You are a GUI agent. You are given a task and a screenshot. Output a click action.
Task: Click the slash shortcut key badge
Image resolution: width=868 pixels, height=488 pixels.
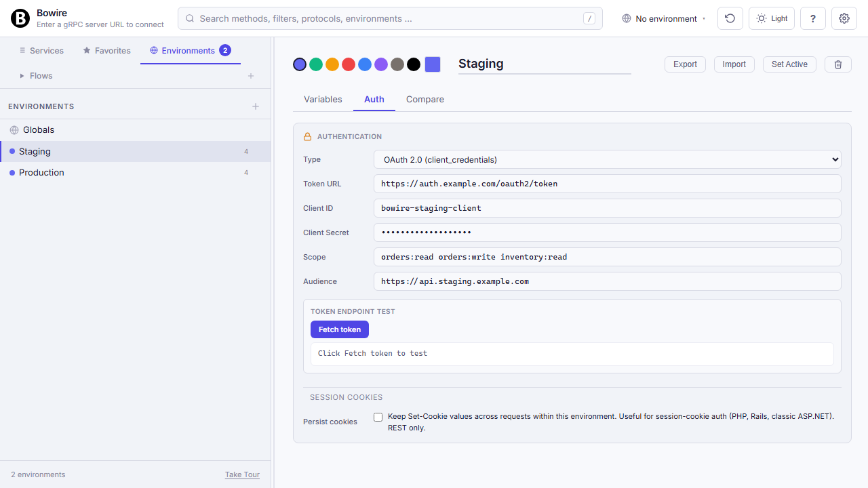tap(589, 19)
